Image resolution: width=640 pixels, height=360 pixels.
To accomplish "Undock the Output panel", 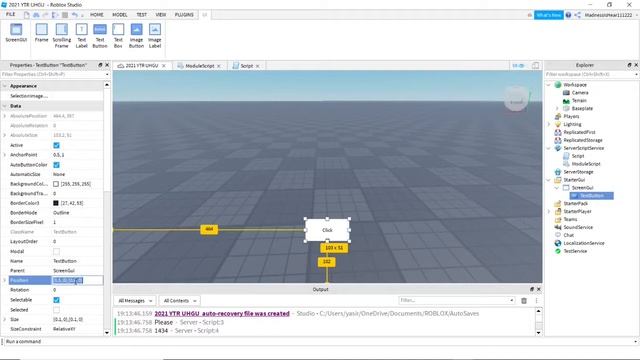I will 532,289.
